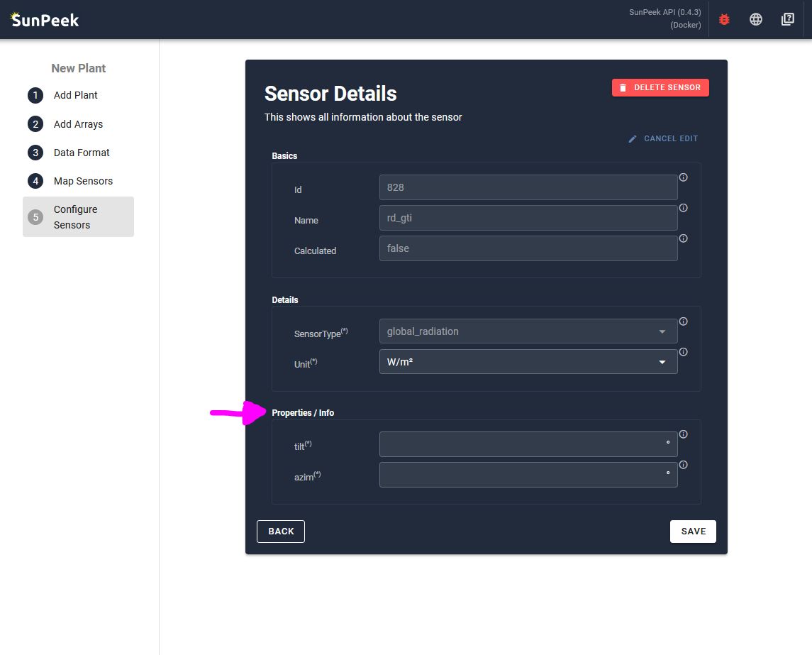Click the Sensor Details heading

point(330,94)
